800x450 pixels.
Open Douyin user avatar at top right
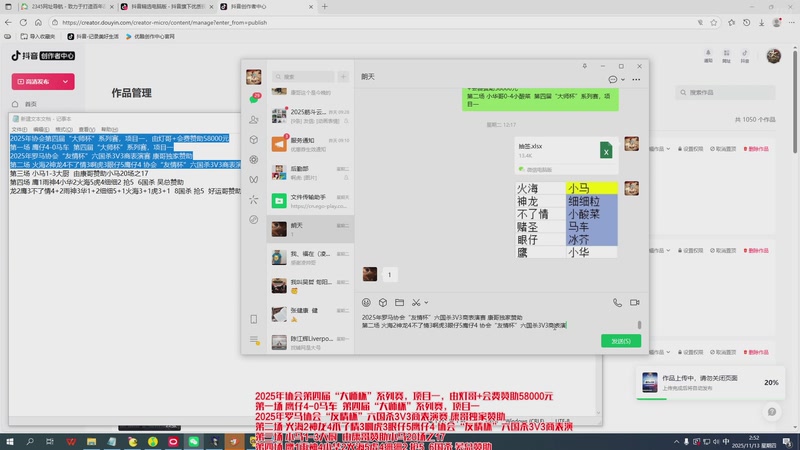click(x=773, y=56)
